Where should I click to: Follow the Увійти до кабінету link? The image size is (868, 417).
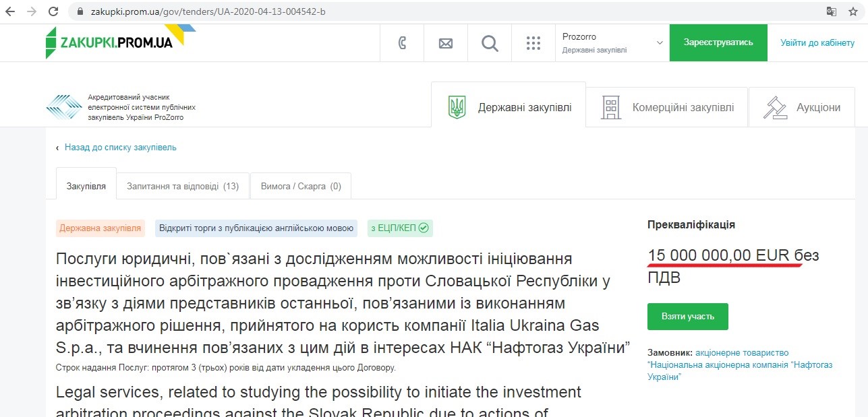pyautogui.click(x=817, y=42)
